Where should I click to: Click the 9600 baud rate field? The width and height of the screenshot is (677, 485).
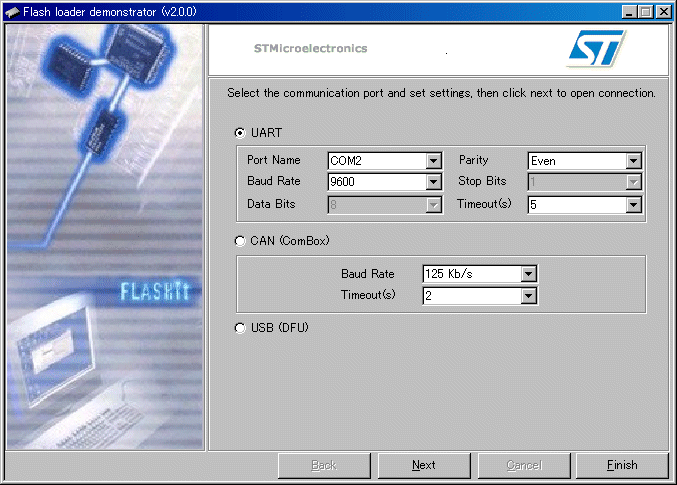(x=377, y=182)
